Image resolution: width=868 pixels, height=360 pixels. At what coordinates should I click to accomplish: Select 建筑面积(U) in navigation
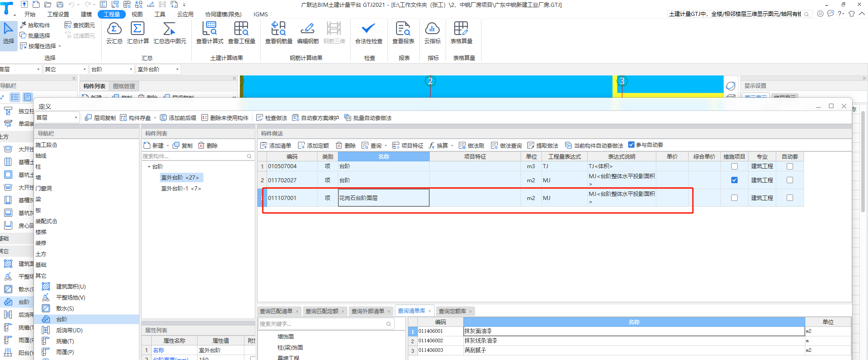pos(70,286)
